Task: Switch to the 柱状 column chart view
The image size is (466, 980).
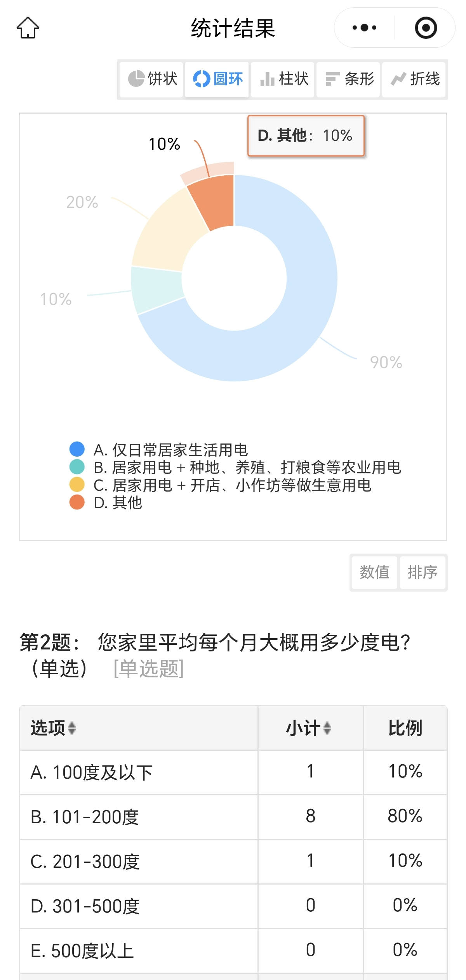Action: [283, 79]
